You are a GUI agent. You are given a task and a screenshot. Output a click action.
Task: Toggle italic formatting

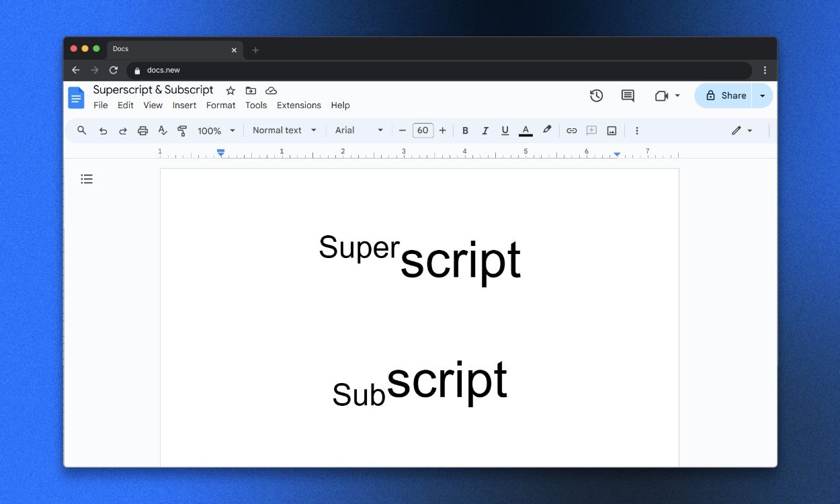click(485, 131)
